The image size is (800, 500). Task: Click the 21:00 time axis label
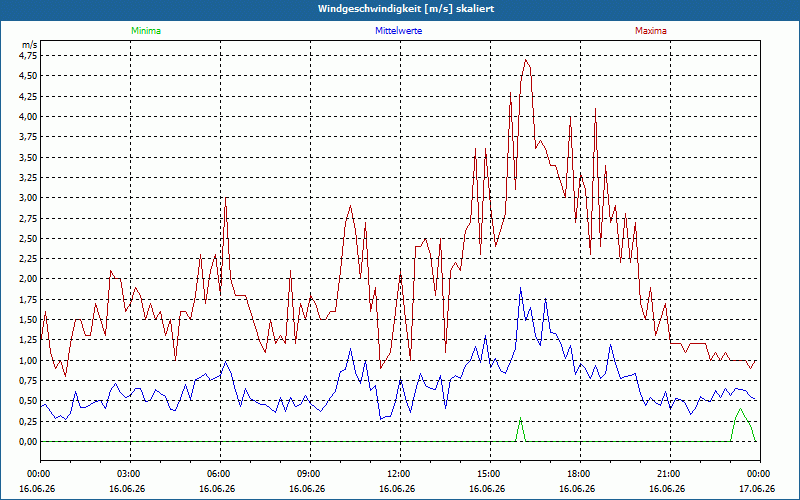click(x=670, y=474)
